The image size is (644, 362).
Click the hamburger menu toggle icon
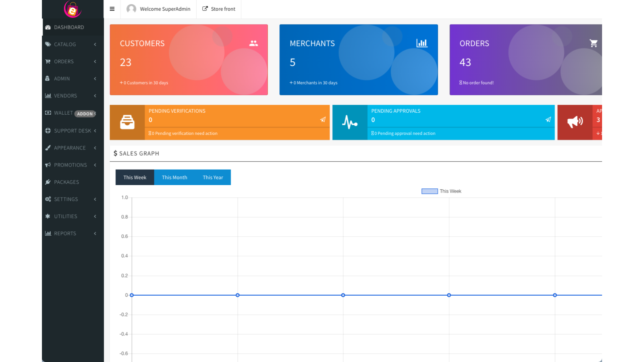[x=112, y=9]
